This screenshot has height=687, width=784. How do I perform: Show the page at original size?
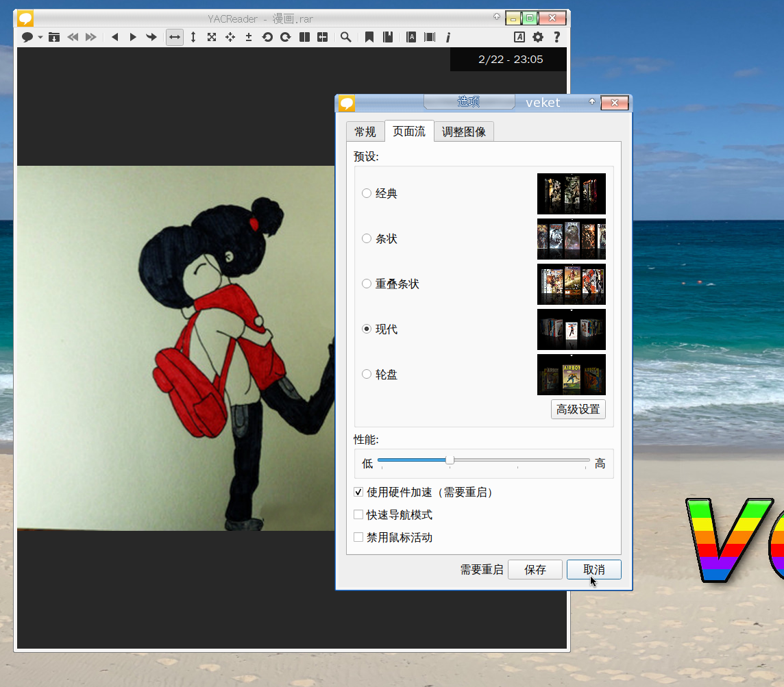(x=212, y=37)
